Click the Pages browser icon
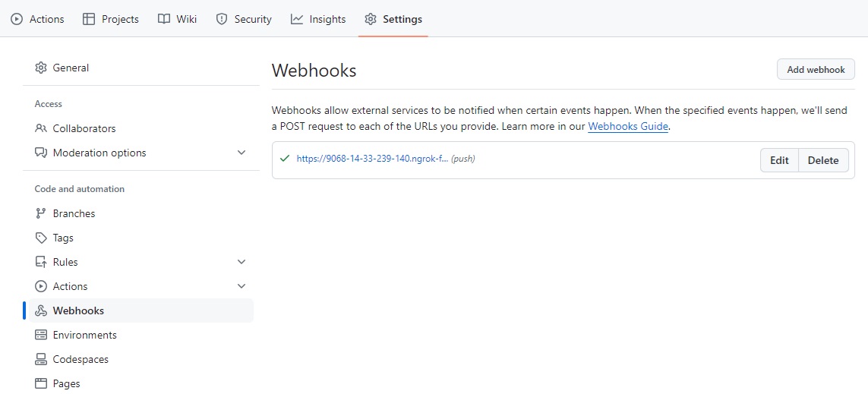868x394 pixels. click(41, 383)
